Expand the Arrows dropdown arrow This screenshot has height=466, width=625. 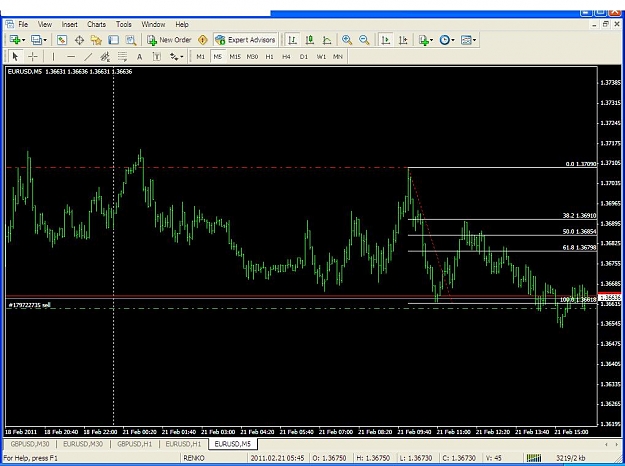click(x=182, y=57)
